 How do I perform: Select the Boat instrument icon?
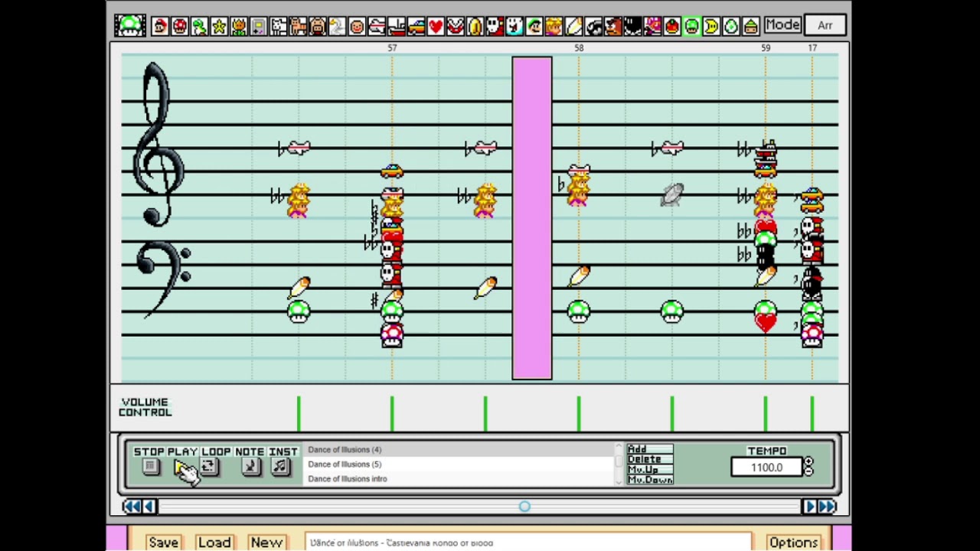[x=397, y=26]
